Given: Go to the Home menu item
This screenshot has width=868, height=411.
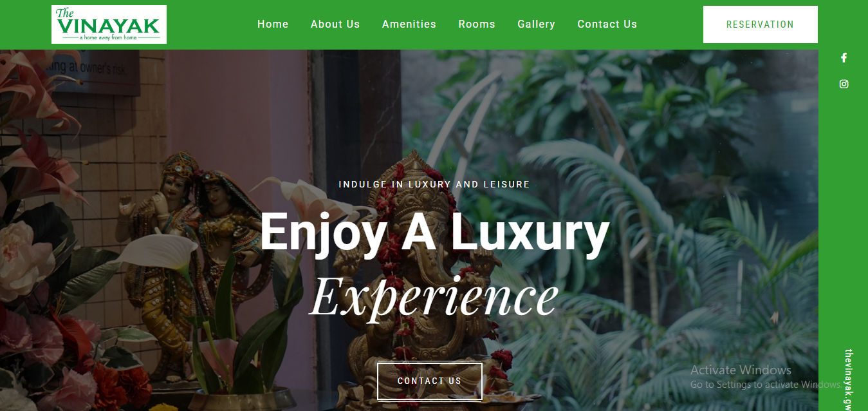Looking at the screenshot, I should point(273,24).
